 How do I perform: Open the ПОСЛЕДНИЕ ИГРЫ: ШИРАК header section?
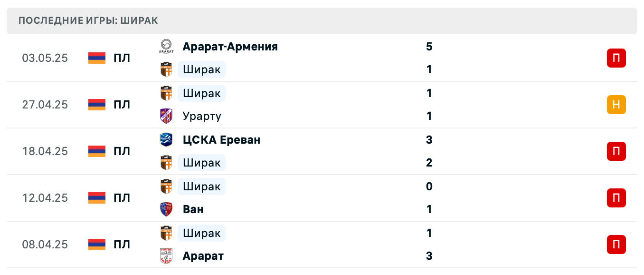[88, 20]
